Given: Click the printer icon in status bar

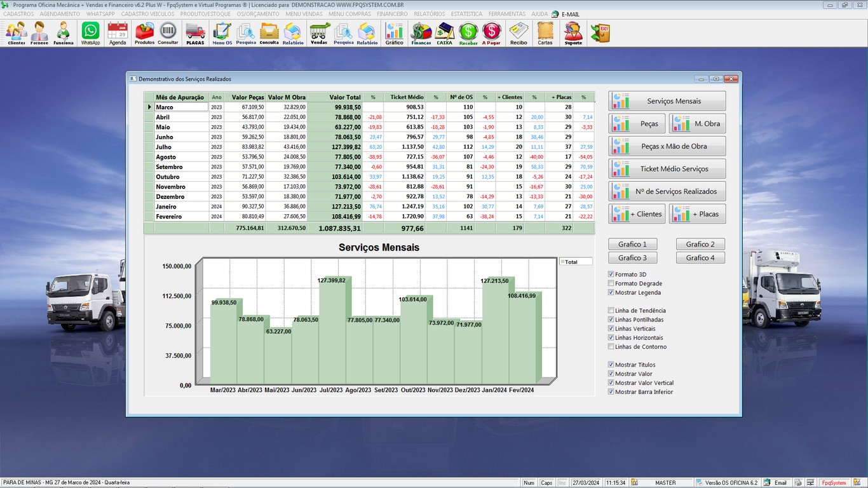Looking at the screenshot, I should [798, 483].
